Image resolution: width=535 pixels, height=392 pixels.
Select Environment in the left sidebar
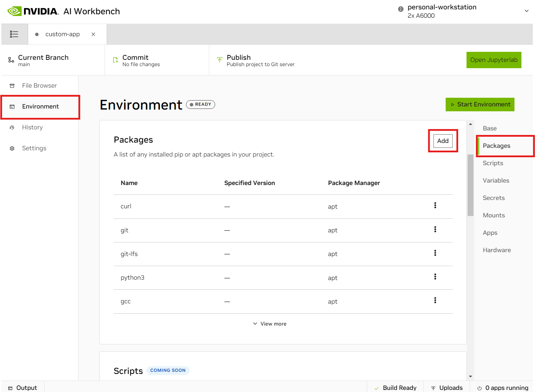(x=40, y=106)
